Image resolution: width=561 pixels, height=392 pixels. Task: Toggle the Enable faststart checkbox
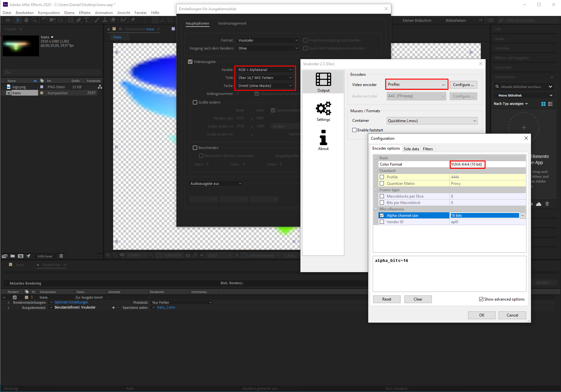354,130
